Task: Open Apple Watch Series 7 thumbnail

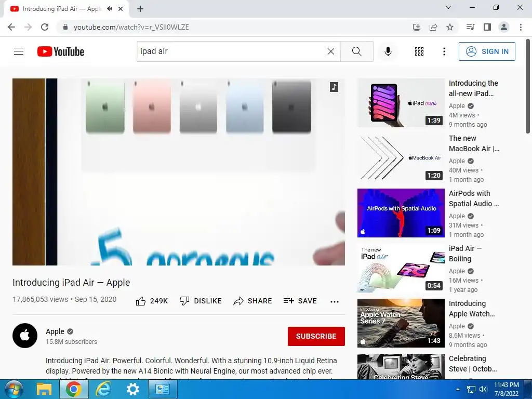Action: point(401,323)
